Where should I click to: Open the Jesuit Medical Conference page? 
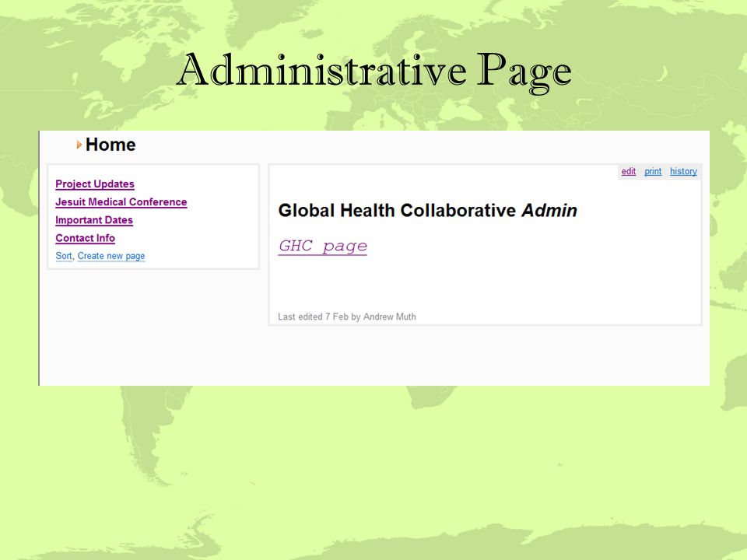coord(121,202)
